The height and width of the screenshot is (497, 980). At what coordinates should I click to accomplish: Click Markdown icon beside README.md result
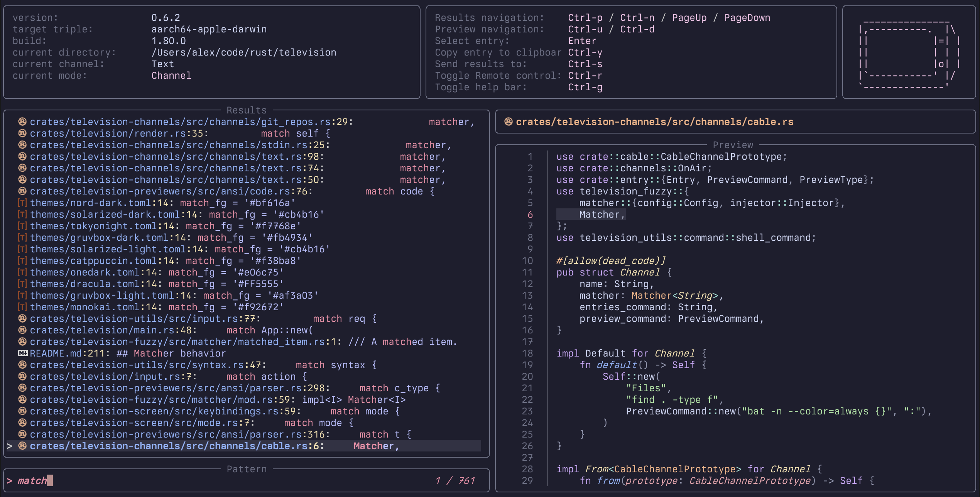point(23,353)
